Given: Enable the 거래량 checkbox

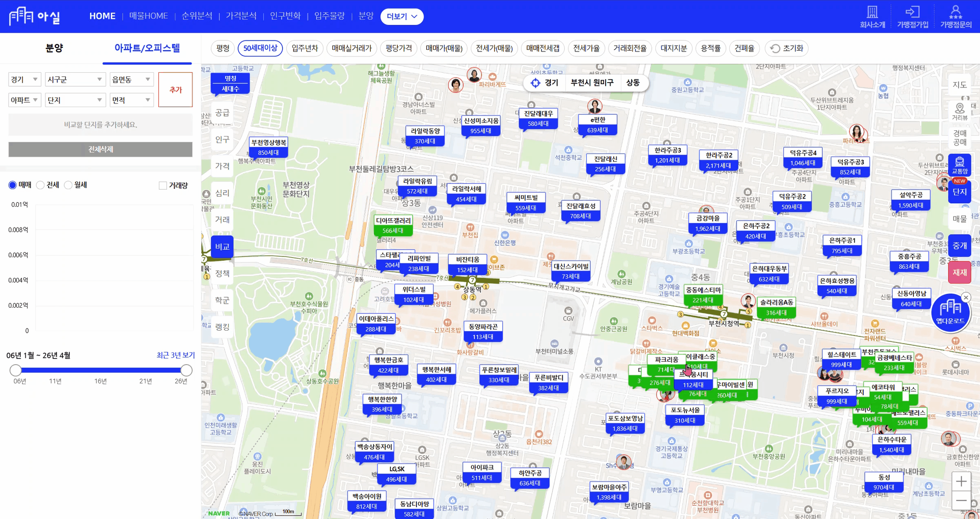Looking at the screenshot, I should [163, 186].
